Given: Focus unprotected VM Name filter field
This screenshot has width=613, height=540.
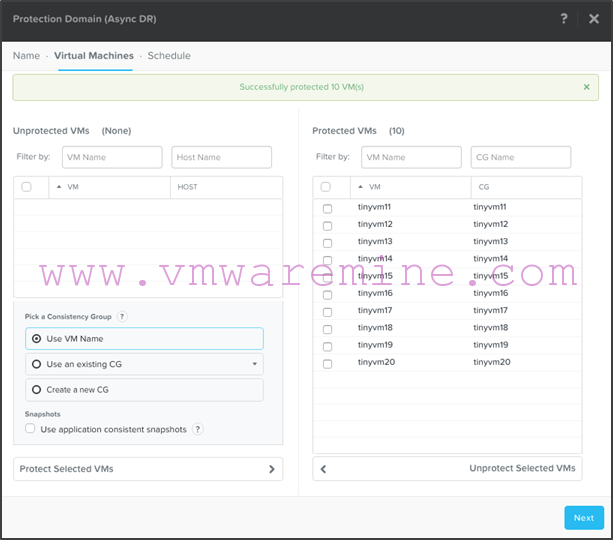Looking at the screenshot, I should [112, 157].
